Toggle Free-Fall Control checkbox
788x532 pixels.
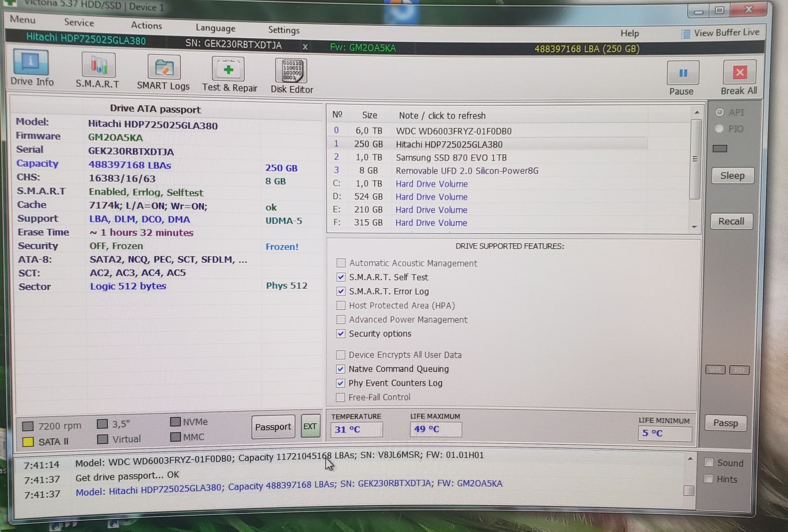[x=341, y=397]
